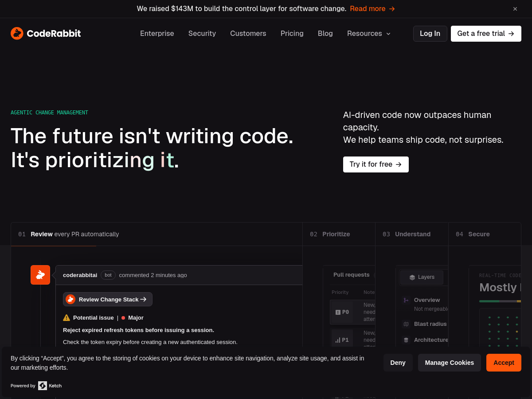532x399 pixels.
Task: Accept cookies in the consent banner
Action: [504, 363]
